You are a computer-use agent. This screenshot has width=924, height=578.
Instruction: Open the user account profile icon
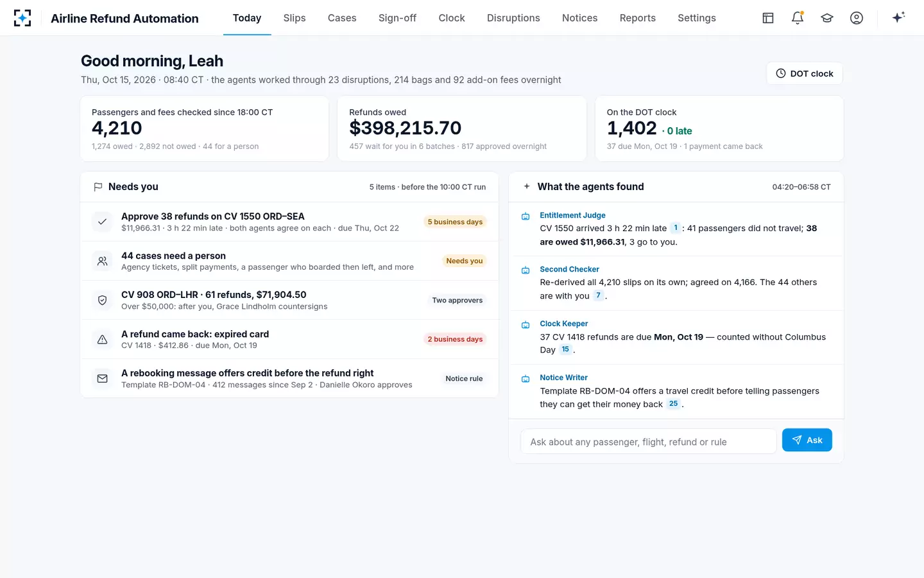857,18
